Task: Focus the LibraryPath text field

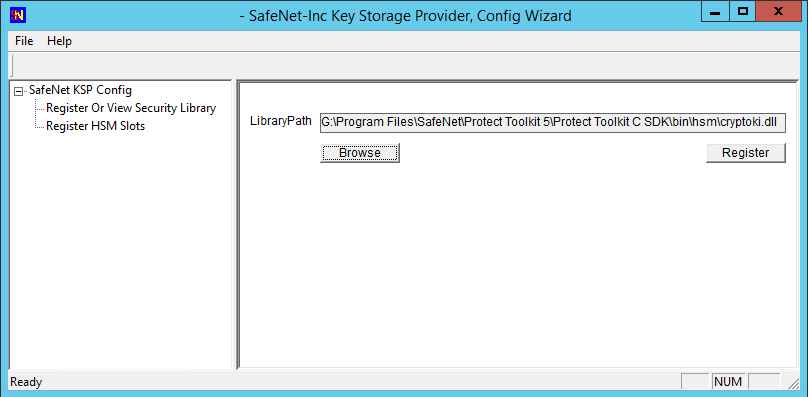Action: pos(552,123)
